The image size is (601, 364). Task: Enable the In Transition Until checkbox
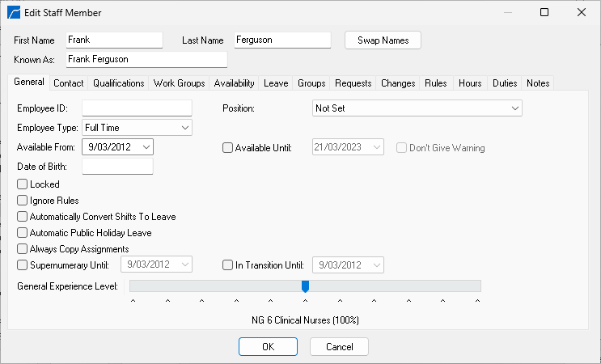click(228, 265)
